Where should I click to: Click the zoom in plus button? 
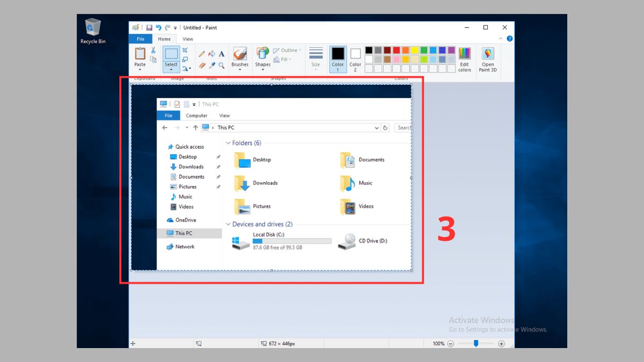click(502, 344)
